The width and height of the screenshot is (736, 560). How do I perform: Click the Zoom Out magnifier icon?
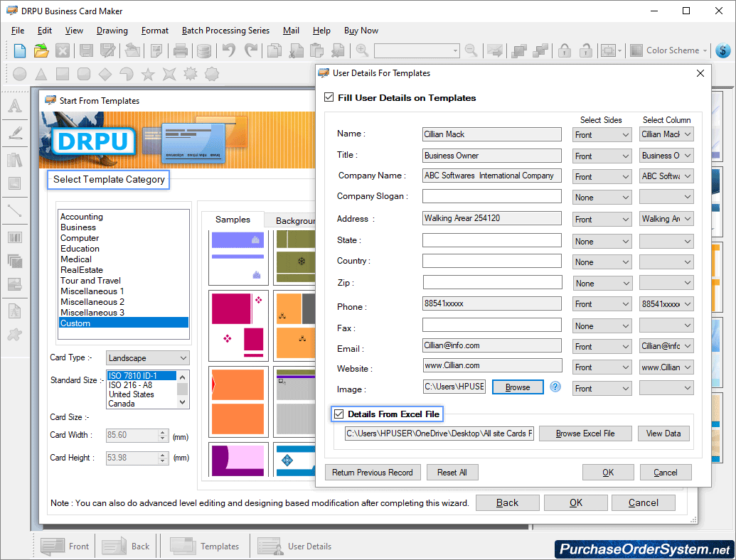click(471, 50)
